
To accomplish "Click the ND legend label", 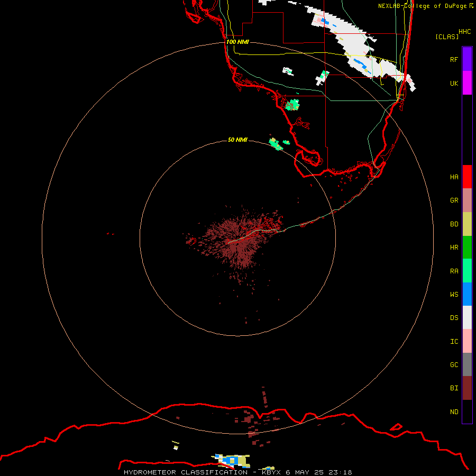I will 454,411.
